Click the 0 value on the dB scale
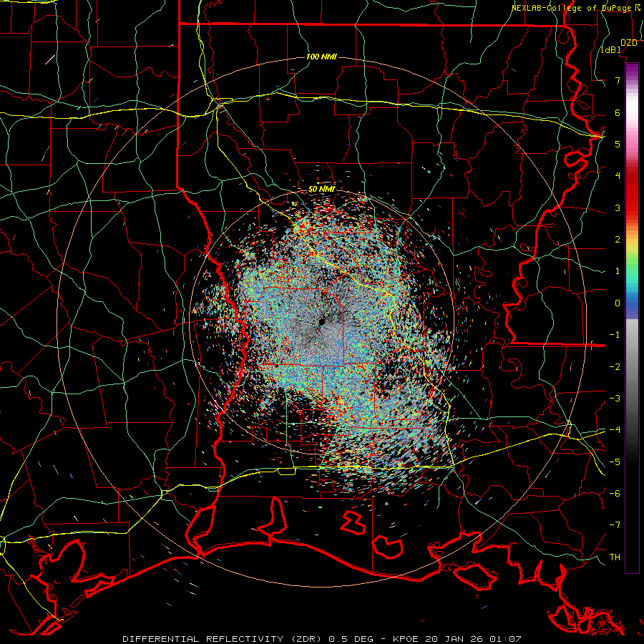The height and width of the screenshot is (644, 644). (x=618, y=303)
